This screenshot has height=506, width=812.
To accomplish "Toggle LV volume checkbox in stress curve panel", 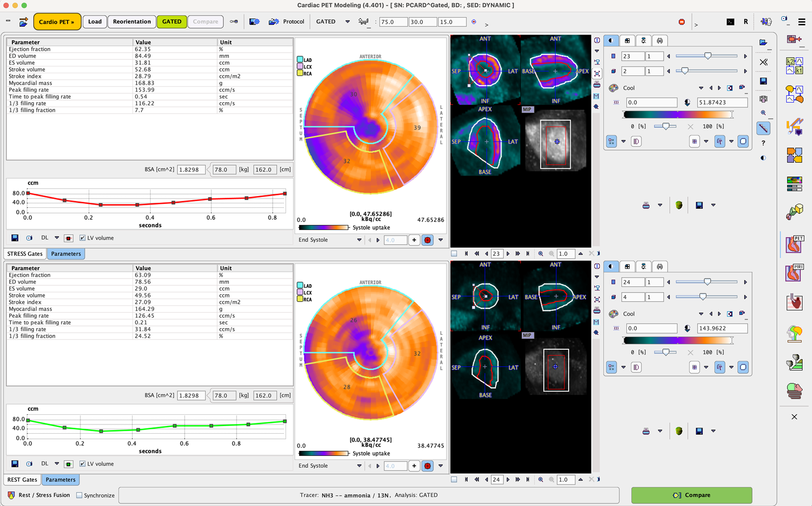I will pyautogui.click(x=82, y=238).
